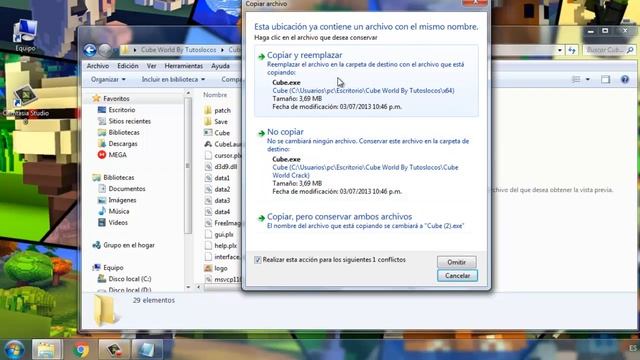
Task: Open Ayuda menu in Explorer window
Action: [220, 66]
